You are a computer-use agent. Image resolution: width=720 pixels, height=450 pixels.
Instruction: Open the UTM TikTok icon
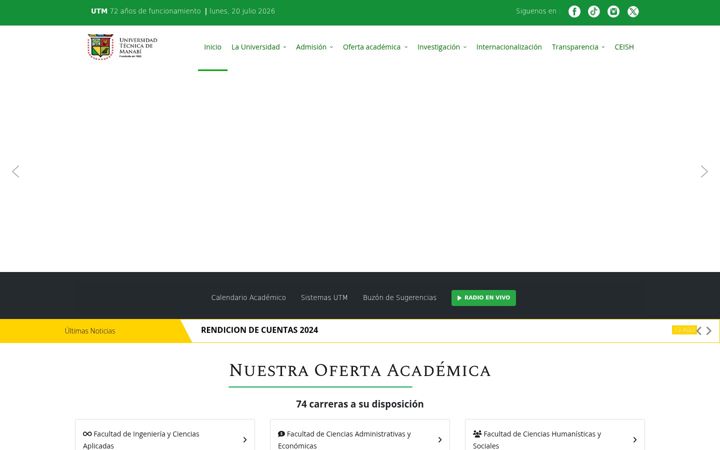click(x=594, y=11)
